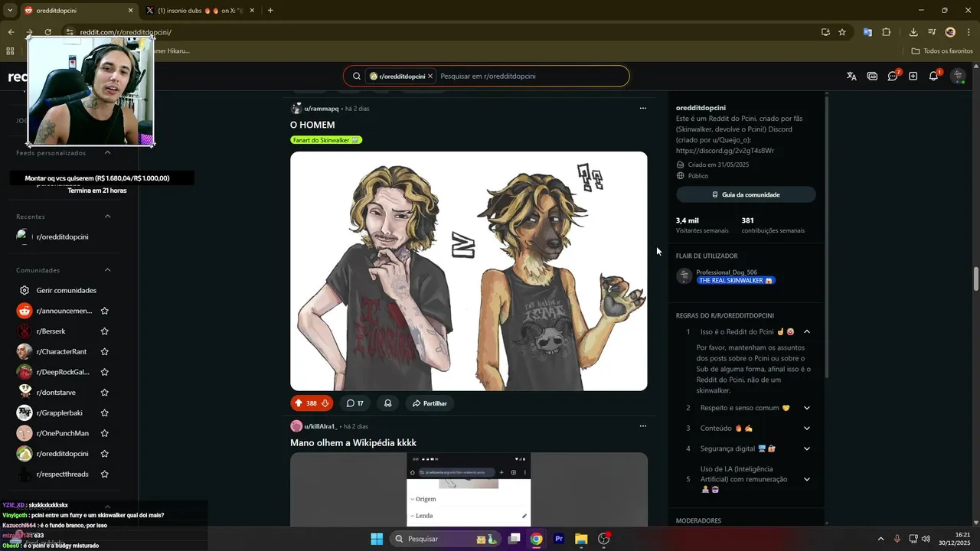Open File Explorer from the taskbar
Screen dimensions: 980x551
pyautogui.click(x=581, y=539)
